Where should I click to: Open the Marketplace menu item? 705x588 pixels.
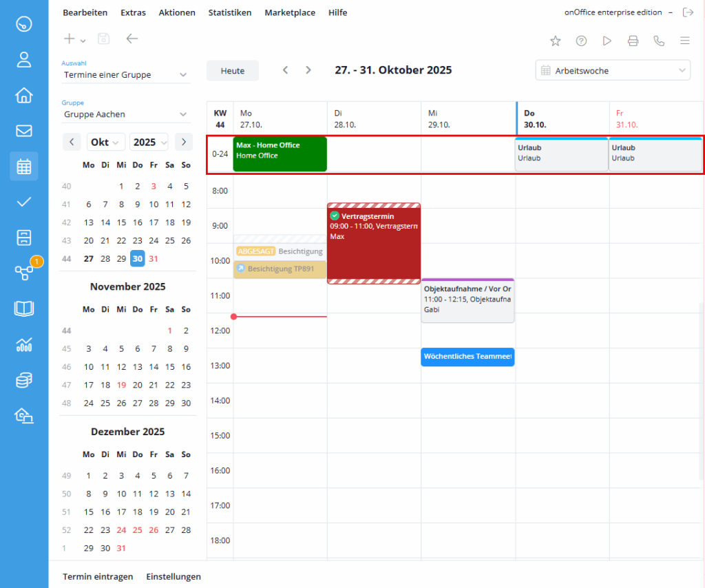click(290, 12)
